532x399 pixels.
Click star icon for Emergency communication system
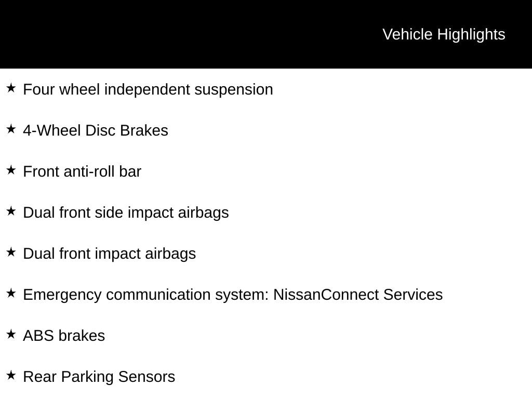[11, 294]
